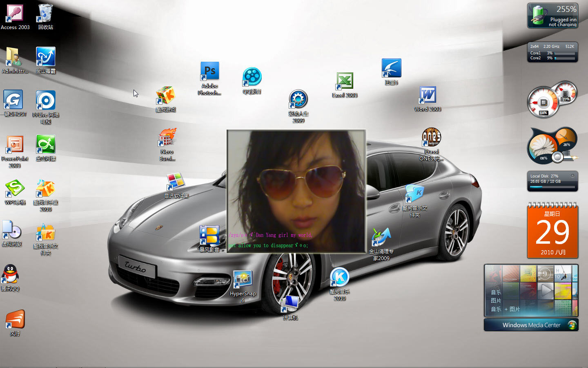Click the calendar gadget showing 29
Viewport: 588px width, 368px height.
coord(552,230)
